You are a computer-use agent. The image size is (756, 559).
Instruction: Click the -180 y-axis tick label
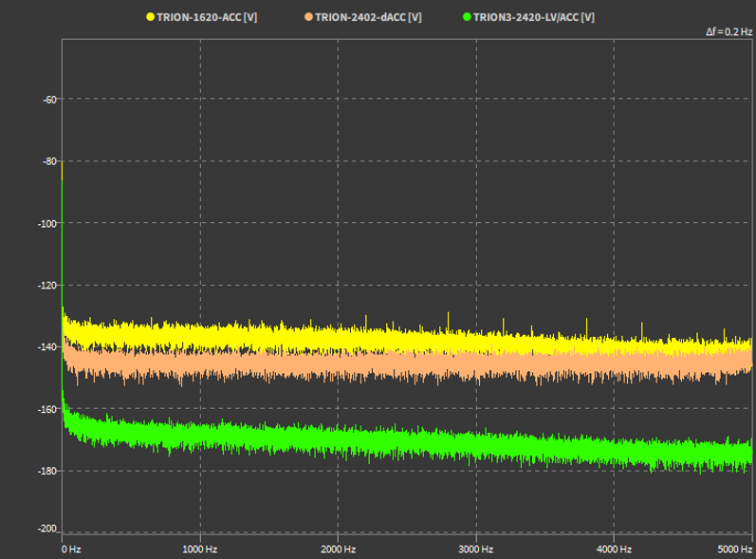48,471
